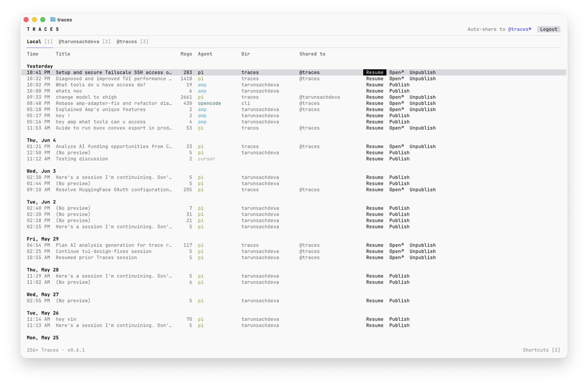Viewport: 588px width, 385px height.
Task: Select the 'Testing discussion' row title
Action: click(x=82, y=159)
